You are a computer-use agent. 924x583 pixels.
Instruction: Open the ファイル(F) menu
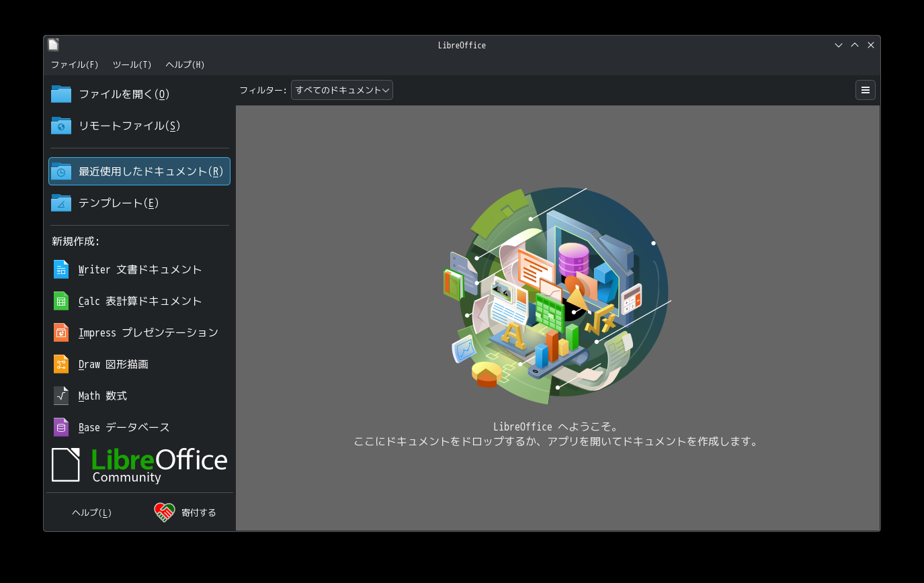click(x=75, y=64)
